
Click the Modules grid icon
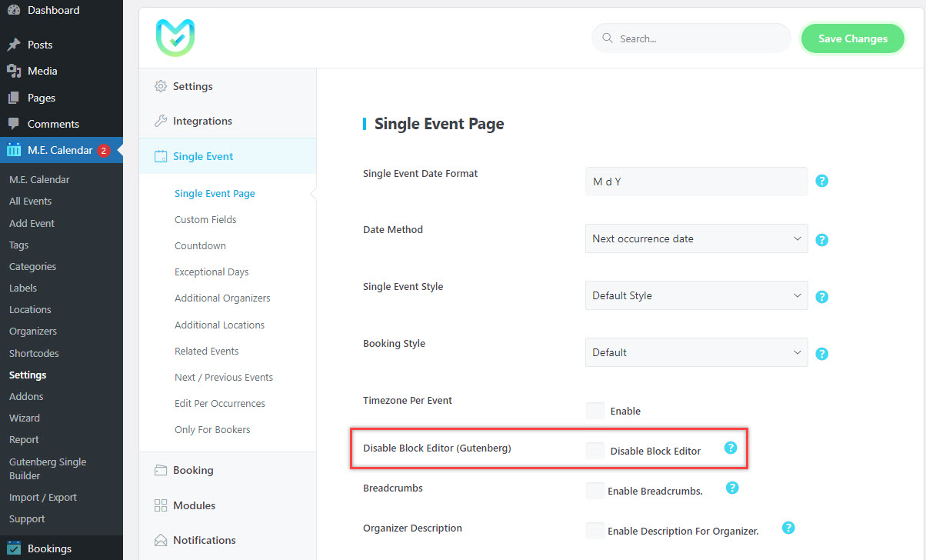pyautogui.click(x=161, y=505)
